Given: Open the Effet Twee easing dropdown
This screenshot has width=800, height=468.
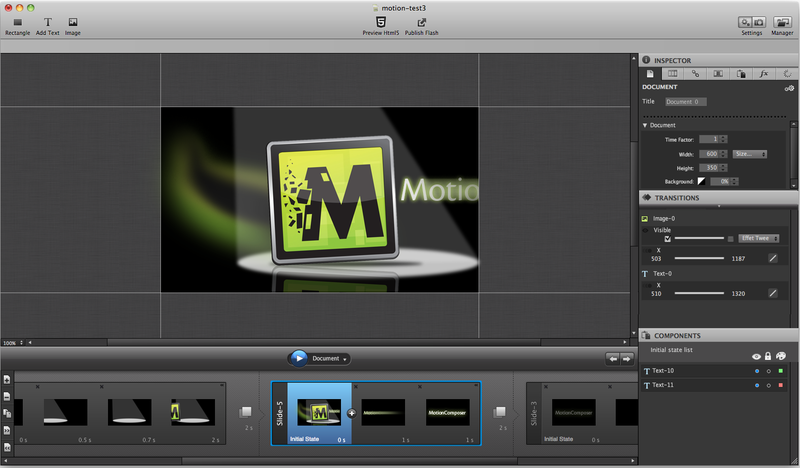Looking at the screenshot, I should [x=759, y=238].
